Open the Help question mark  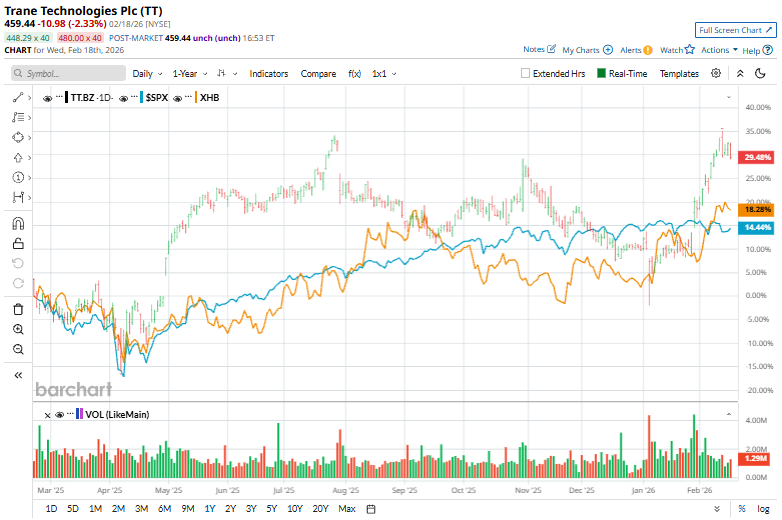(768, 50)
